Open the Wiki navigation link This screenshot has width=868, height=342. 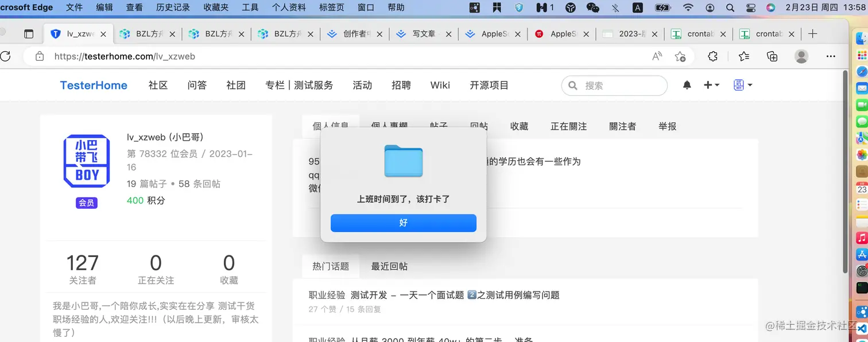click(x=440, y=85)
